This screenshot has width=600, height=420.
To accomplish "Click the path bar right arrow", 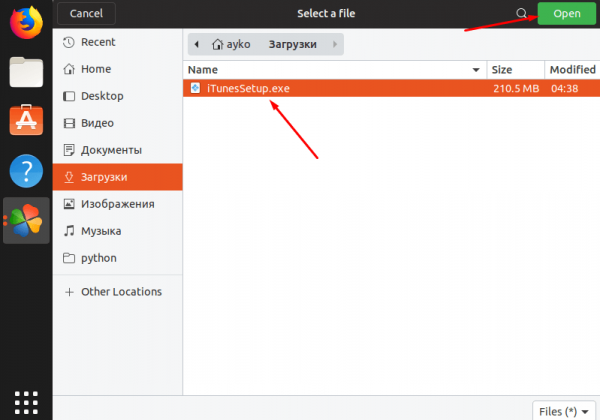I will (x=335, y=44).
